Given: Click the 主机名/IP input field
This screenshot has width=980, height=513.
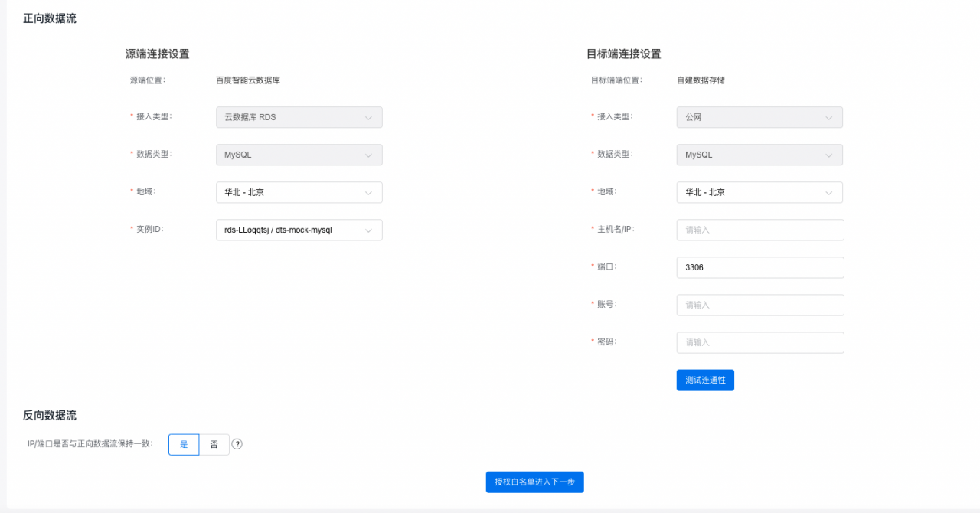Looking at the screenshot, I should coord(759,230).
